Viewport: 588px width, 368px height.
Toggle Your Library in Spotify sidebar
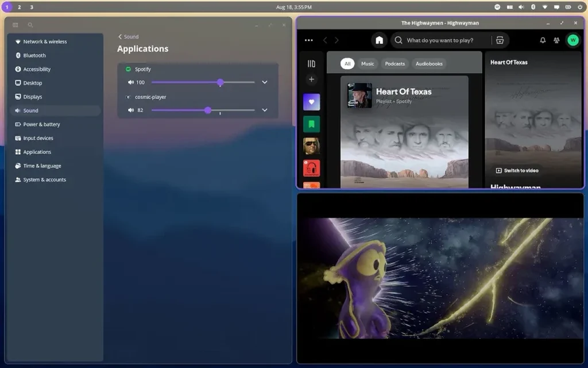[x=311, y=64]
